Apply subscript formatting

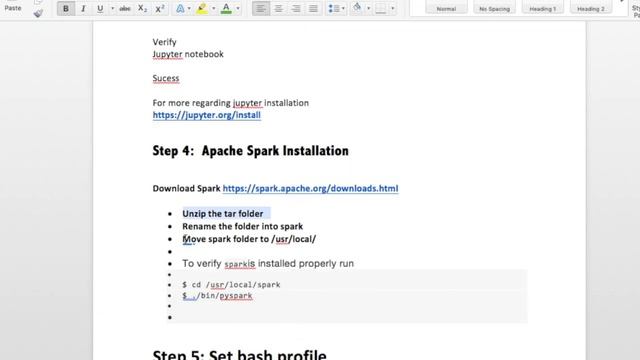pyautogui.click(x=142, y=9)
